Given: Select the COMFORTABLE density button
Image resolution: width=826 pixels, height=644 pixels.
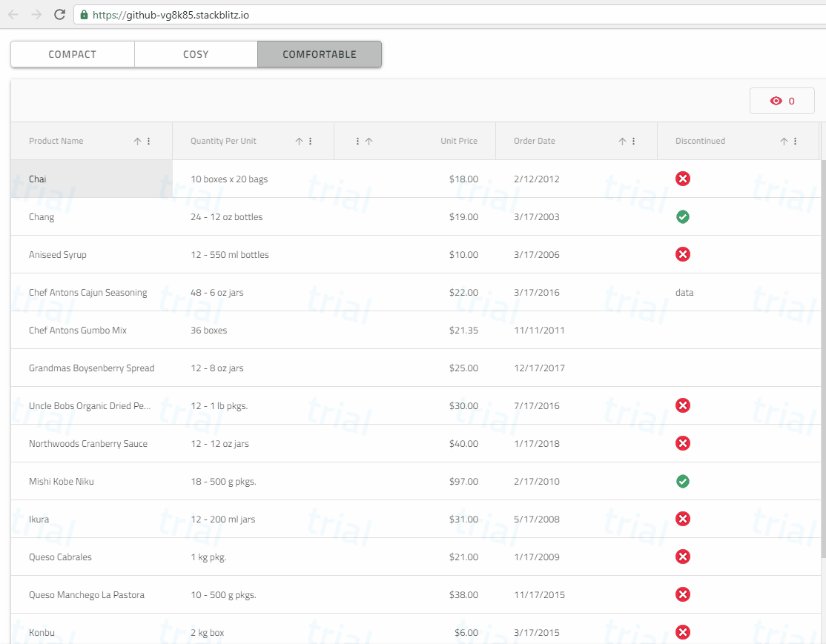Looking at the screenshot, I should 319,54.
